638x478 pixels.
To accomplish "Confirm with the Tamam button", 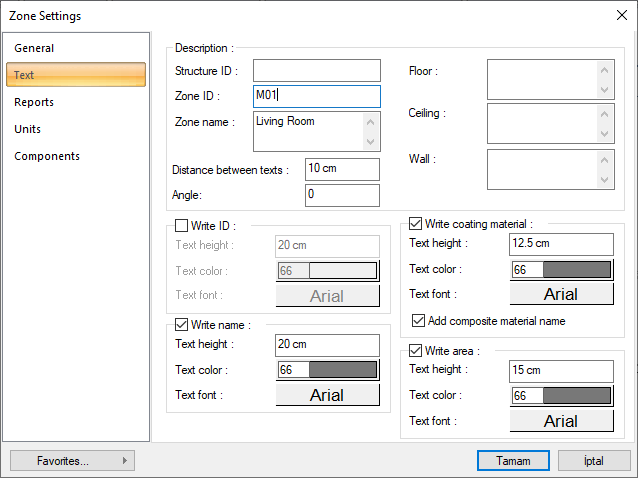I will [512, 461].
